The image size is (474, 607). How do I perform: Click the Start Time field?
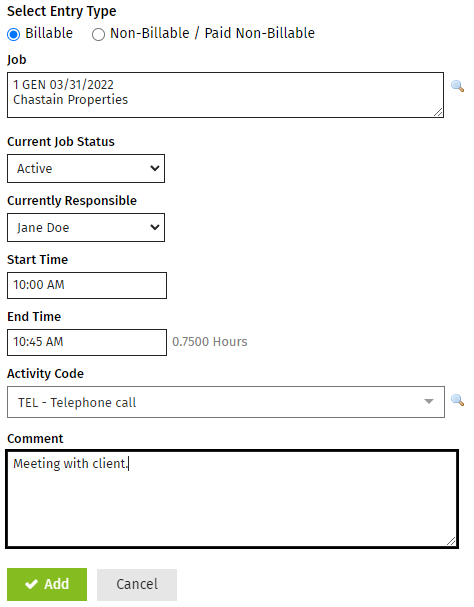point(87,285)
